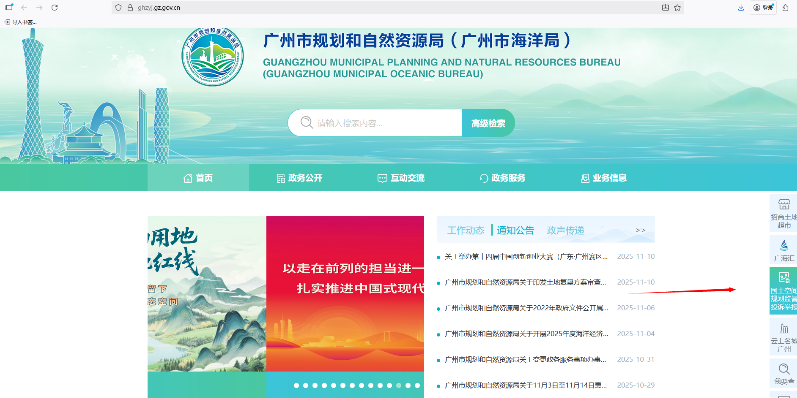The height and width of the screenshot is (398, 797).
Task: Reload the page with the refresh icon
Action: tap(54, 8)
